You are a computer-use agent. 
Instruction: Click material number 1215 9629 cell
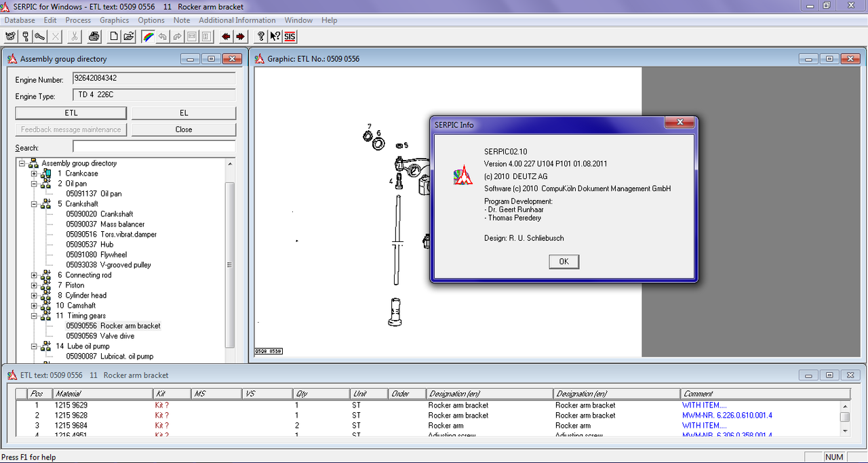point(71,405)
